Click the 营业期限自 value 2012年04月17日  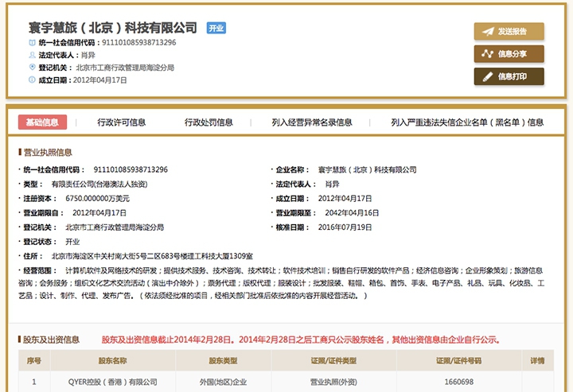coord(99,213)
